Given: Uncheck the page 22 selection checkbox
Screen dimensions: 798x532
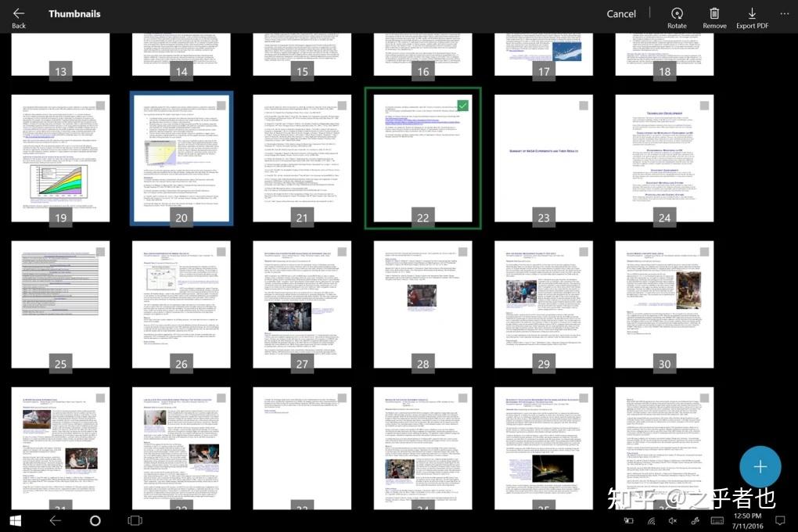Looking at the screenshot, I should (x=462, y=106).
